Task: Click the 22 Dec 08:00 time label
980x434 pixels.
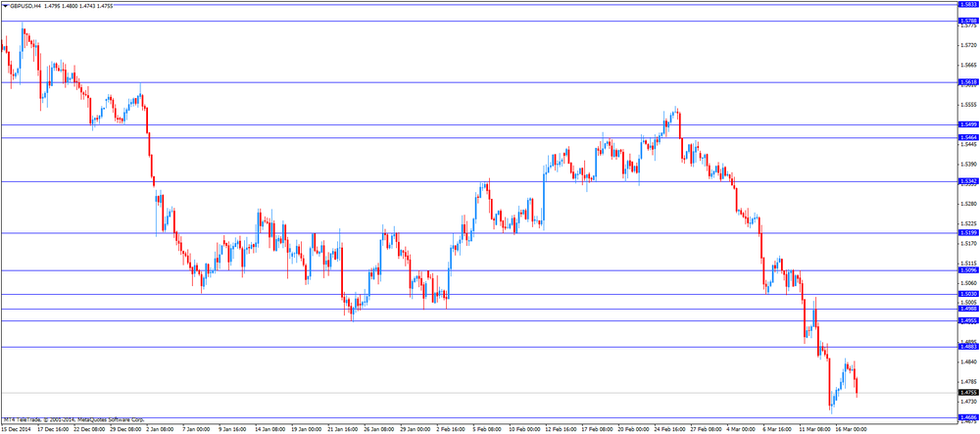Action: [x=91, y=430]
